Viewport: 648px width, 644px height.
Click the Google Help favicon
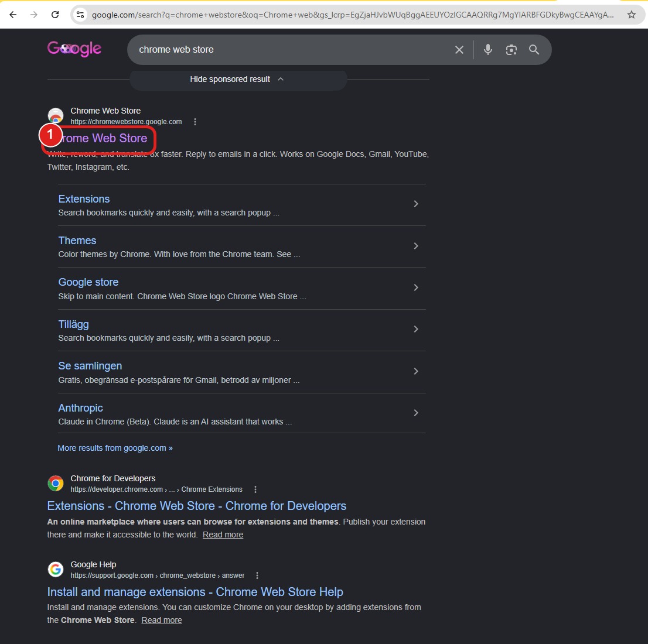[x=56, y=569]
